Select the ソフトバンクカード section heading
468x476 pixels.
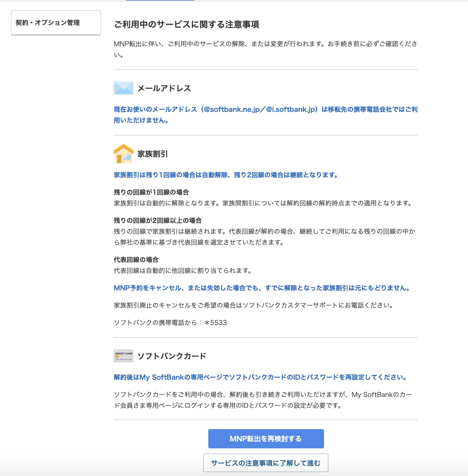(172, 356)
